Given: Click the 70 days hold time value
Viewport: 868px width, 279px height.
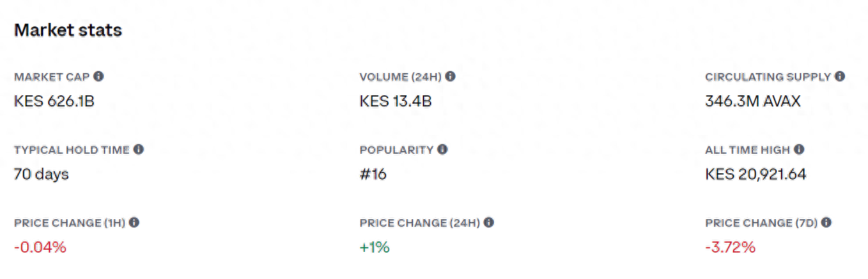Looking at the screenshot, I should (x=41, y=175).
